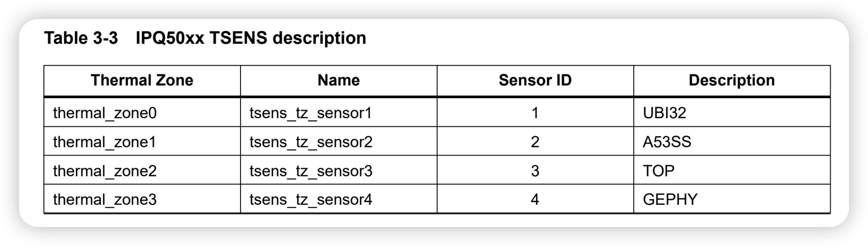Pick the Sensor ID cell containing 3
Viewport: 868px width, 246px height.
tap(535, 171)
